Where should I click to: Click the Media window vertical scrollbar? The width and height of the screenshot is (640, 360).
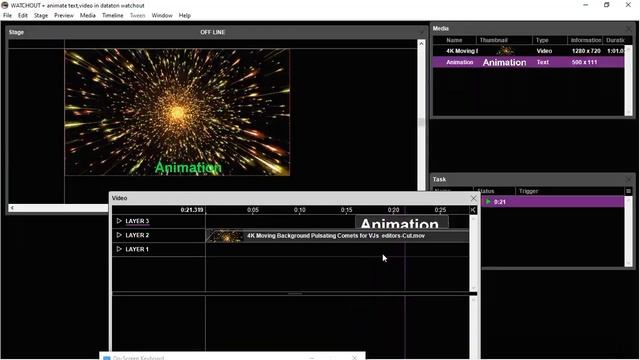(x=628, y=80)
